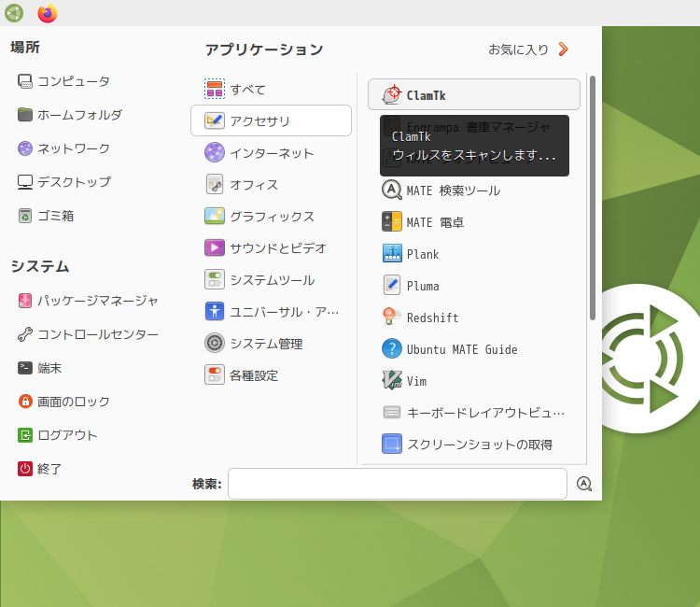The image size is (700, 607).
Task: Select the すべて category
Action: click(x=271, y=89)
